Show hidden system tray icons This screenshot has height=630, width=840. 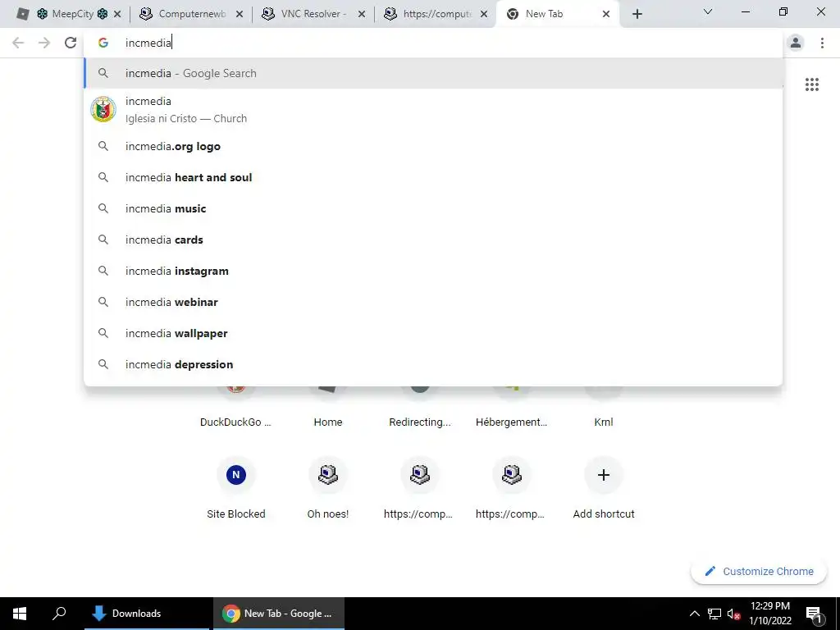pyautogui.click(x=694, y=614)
